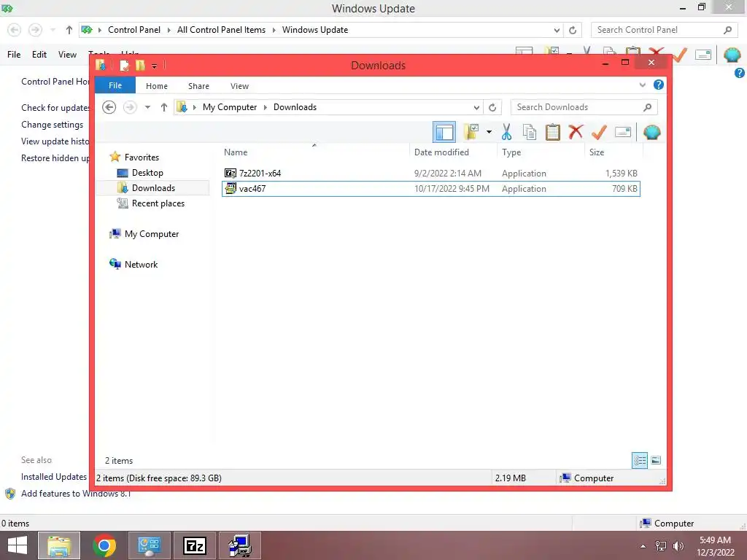Viewport: 747px width, 560px height.
Task: Select Recent places in navigation pane
Action: pos(158,203)
